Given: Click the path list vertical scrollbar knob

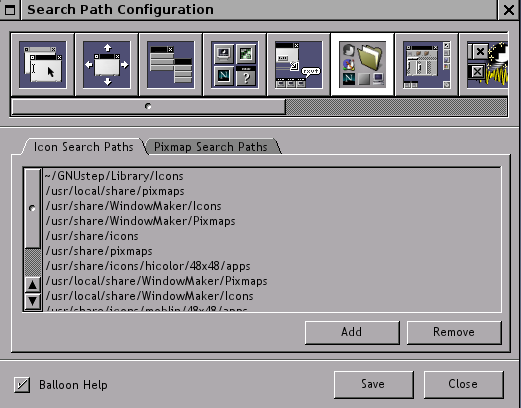Looking at the screenshot, I should pos(32,208).
